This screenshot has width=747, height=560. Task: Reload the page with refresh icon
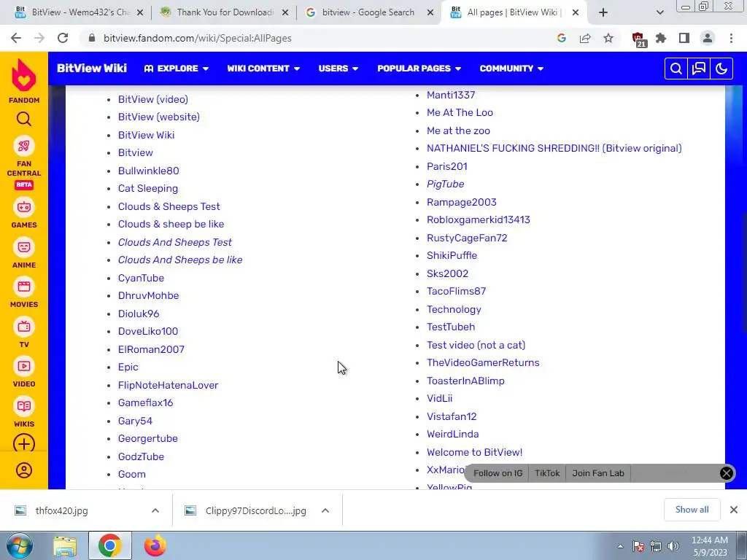pos(63,38)
